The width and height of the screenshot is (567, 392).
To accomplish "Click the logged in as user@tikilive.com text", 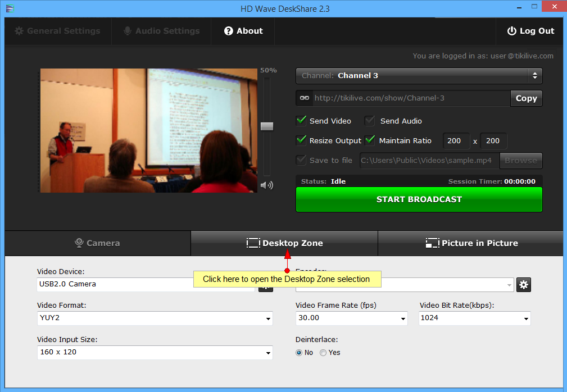I will pyautogui.click(x=483, y=56).
